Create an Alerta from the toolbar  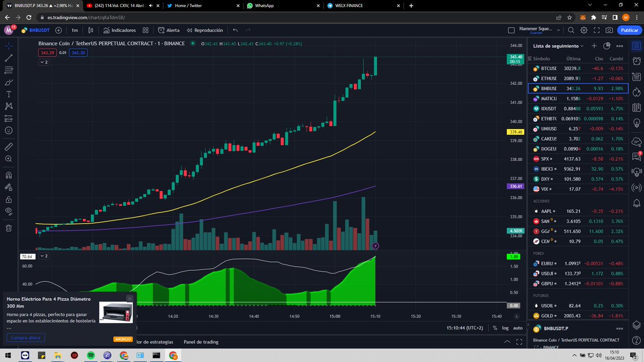point(169,31)
